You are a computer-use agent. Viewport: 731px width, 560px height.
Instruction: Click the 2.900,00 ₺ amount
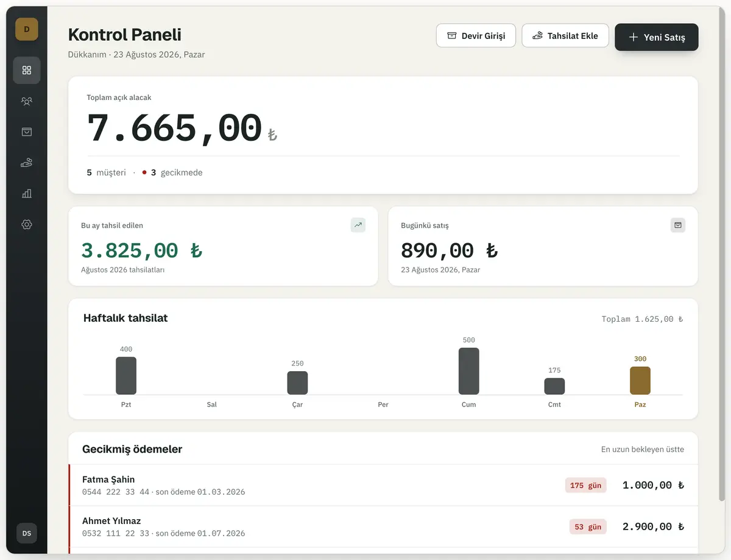(x=653, y=526)
